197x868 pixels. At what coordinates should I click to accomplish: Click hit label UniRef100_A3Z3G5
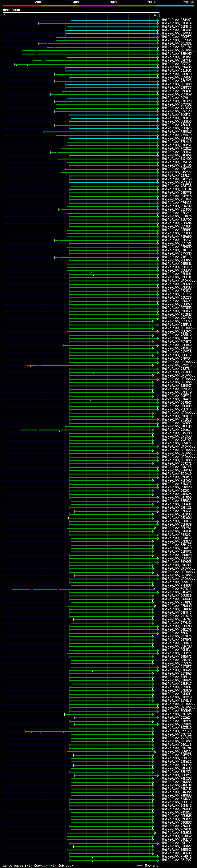coord(177,40)
